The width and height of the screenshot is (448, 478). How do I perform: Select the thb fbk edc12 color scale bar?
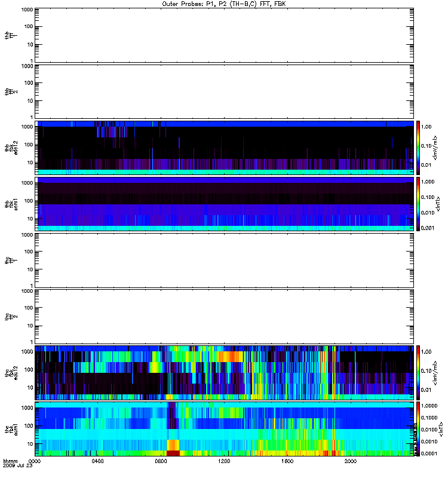(x=418, y=148)
